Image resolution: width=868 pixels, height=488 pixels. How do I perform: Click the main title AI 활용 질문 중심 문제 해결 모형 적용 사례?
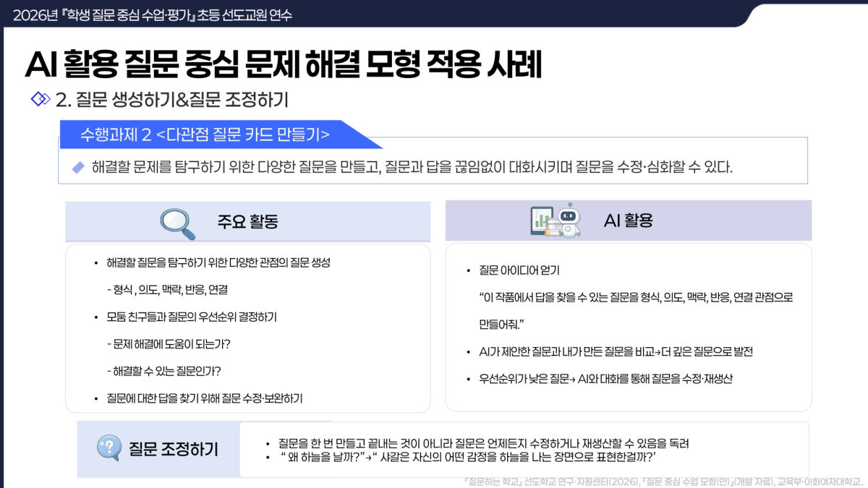click(x=284, y=65)
